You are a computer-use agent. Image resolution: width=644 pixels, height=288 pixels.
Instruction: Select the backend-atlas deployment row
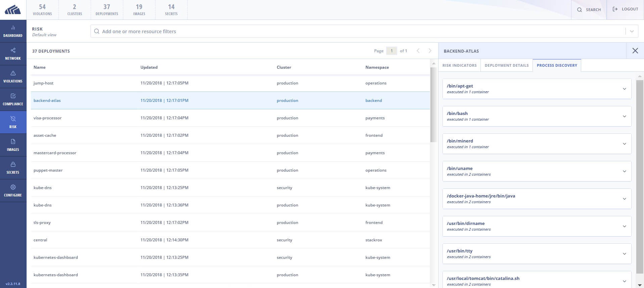coord(230,101)
